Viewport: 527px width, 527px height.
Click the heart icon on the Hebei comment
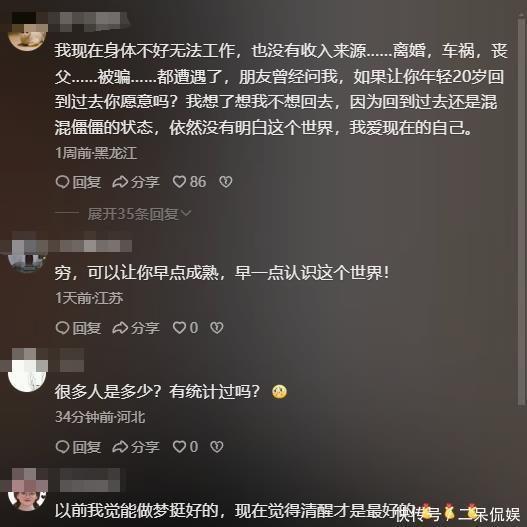(179, 447)
